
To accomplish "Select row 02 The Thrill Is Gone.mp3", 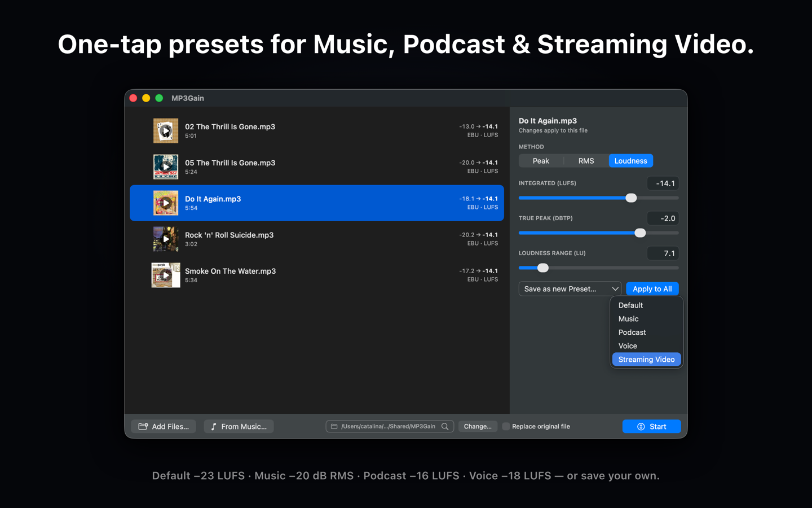I will [x=317, y=131].
